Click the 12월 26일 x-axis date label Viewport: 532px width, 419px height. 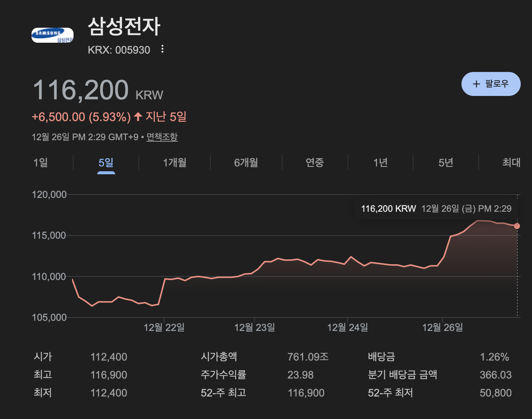pos(443,328)
